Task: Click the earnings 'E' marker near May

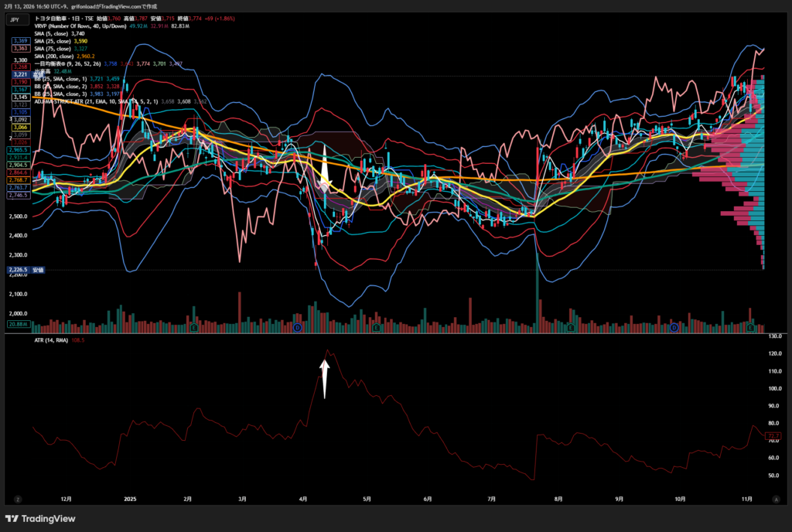Action: 376,328
